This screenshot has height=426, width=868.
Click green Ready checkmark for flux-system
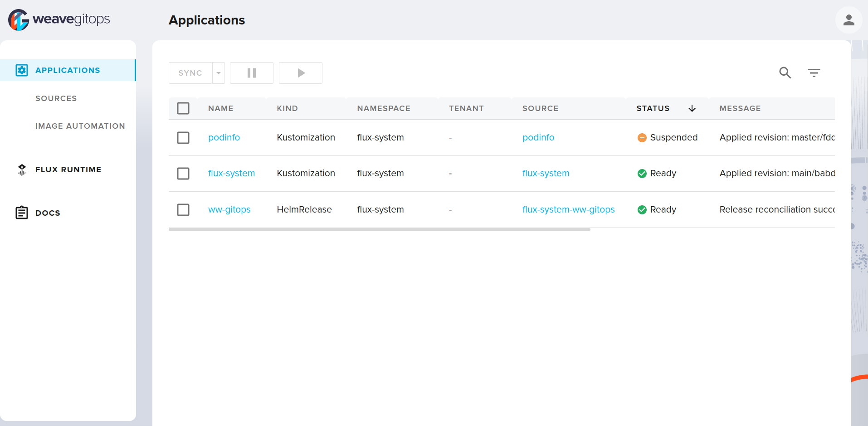642,174
